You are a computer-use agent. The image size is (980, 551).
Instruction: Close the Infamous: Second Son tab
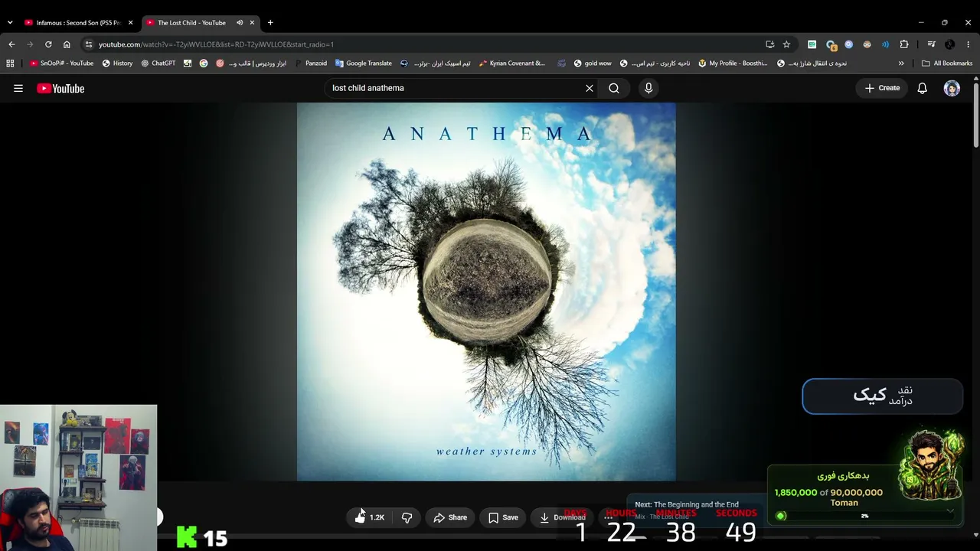[130, 23]
